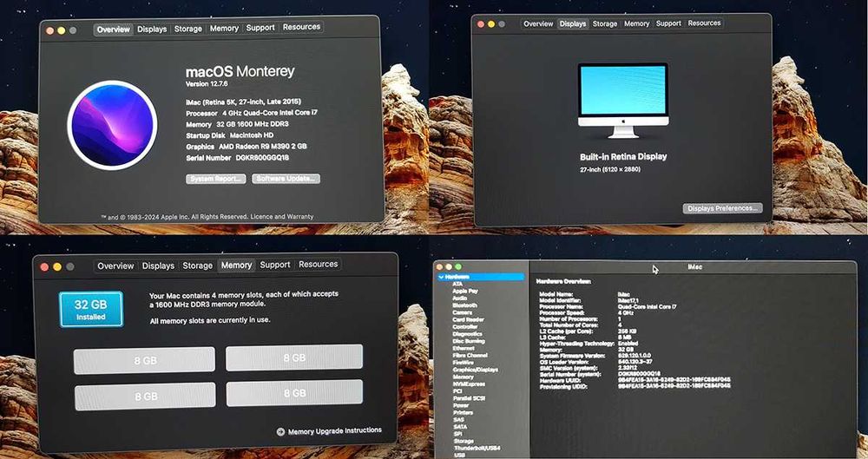Click the iMac image in Displays window
Screen dimensions: 868x459
click(623, 100)
